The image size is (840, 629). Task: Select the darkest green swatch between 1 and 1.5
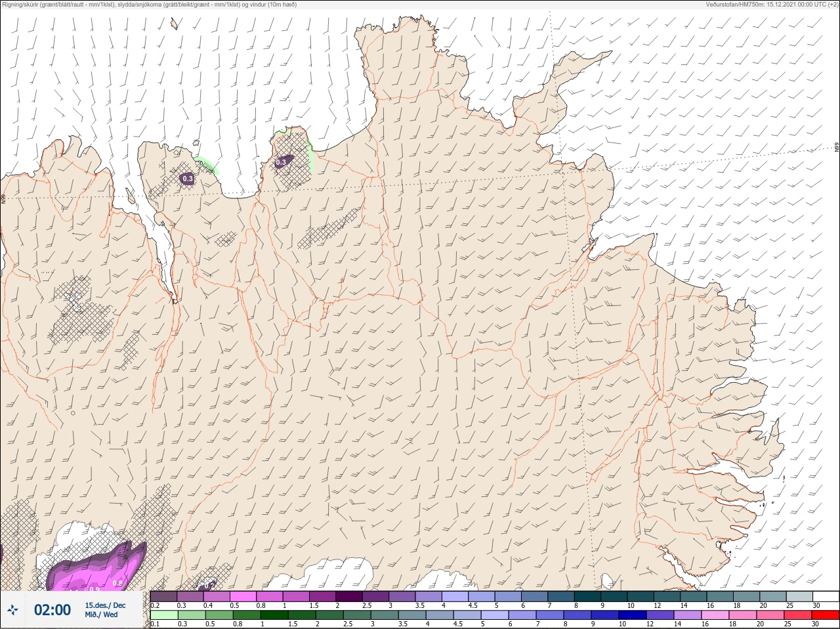point(274,615)
